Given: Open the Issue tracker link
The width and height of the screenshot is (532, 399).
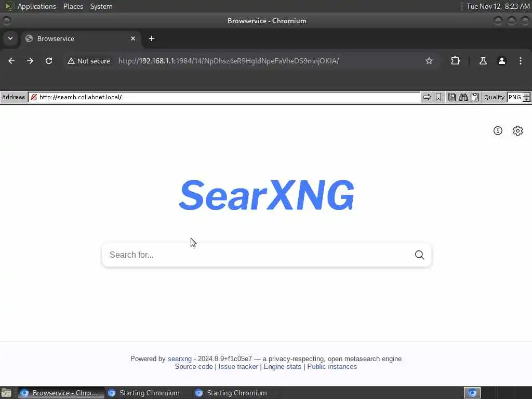Looking at the screenshot, I should point(238,367).
